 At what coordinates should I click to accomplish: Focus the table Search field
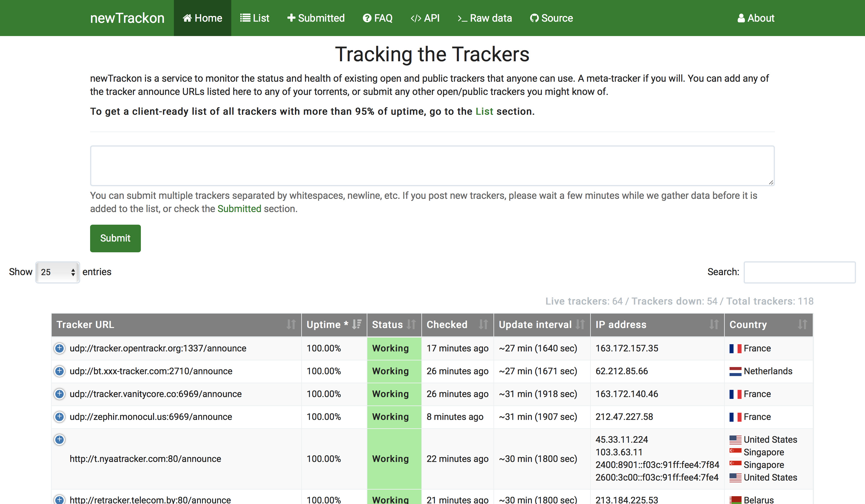tap(800, 272)
